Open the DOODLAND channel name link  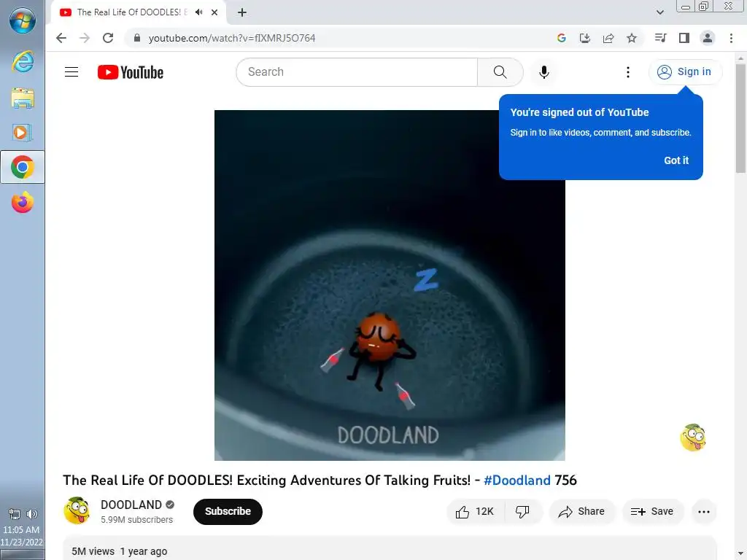point(131,505)
